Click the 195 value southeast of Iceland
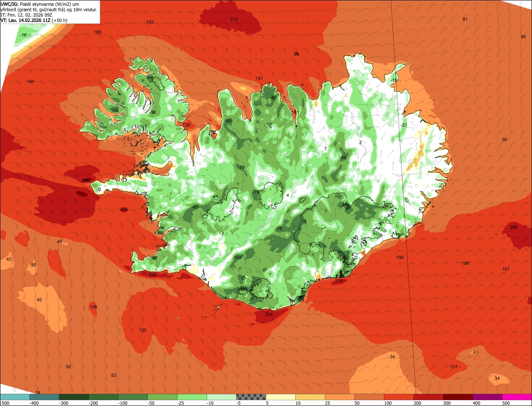Viewport: 532px width, 406px height. (400, 257)
